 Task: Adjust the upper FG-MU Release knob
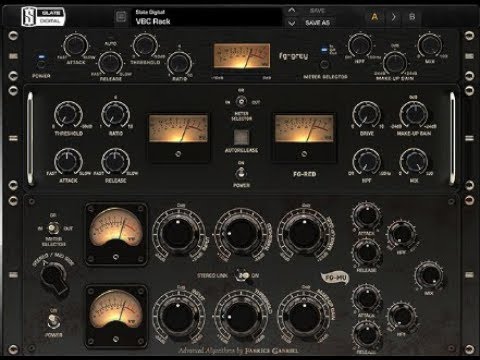tap(366, 252)
